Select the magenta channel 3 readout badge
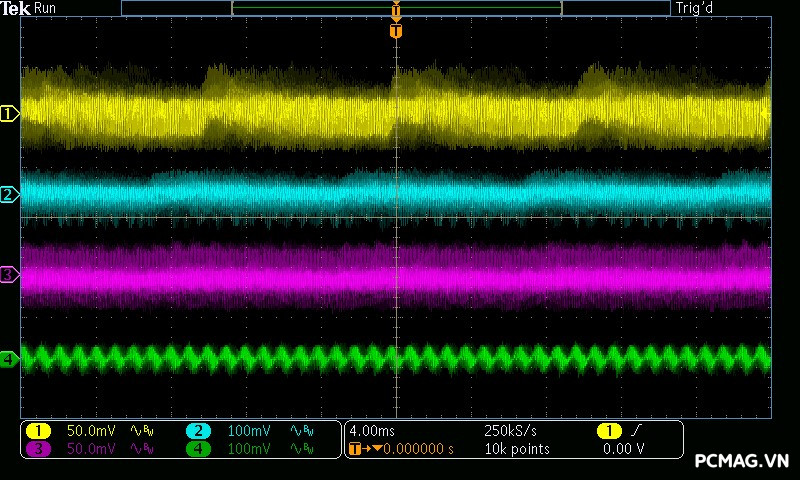 (x=37, y=449)
